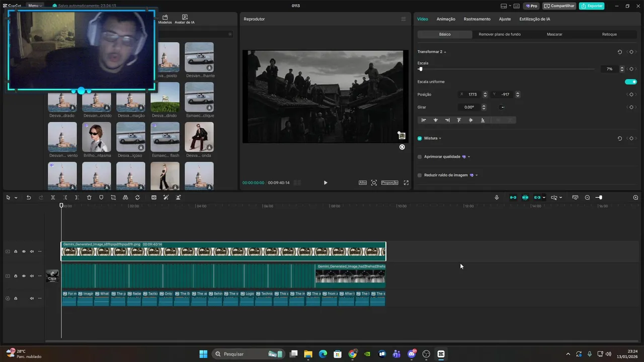This screenshot has height=362, width=644.
Task: Click the mirror flip icon in timeline toolbar
Action: [125, 198]
